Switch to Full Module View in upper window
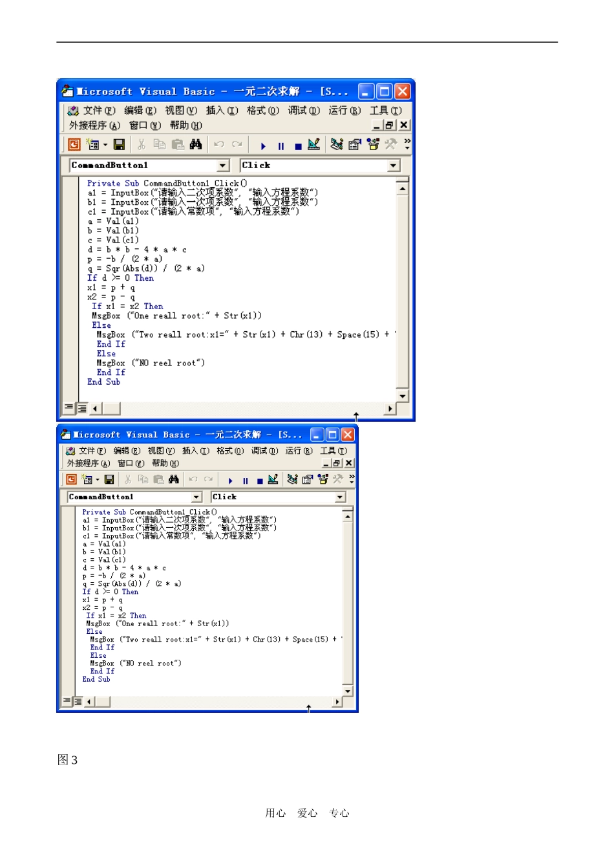This screenshot has height=868, width=614. [x=82, y=408]
